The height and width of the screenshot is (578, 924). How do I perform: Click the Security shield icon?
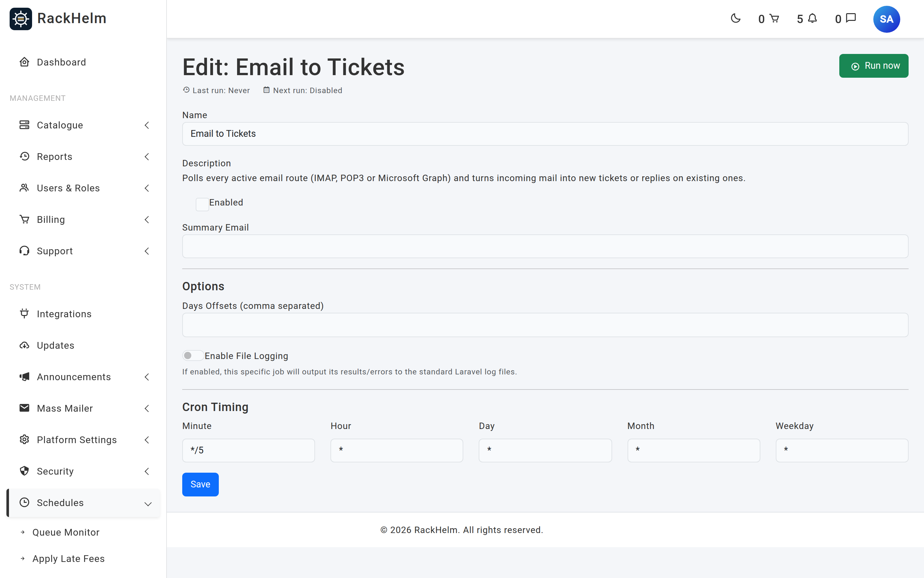pyautogui.click(x=24, y=471)
